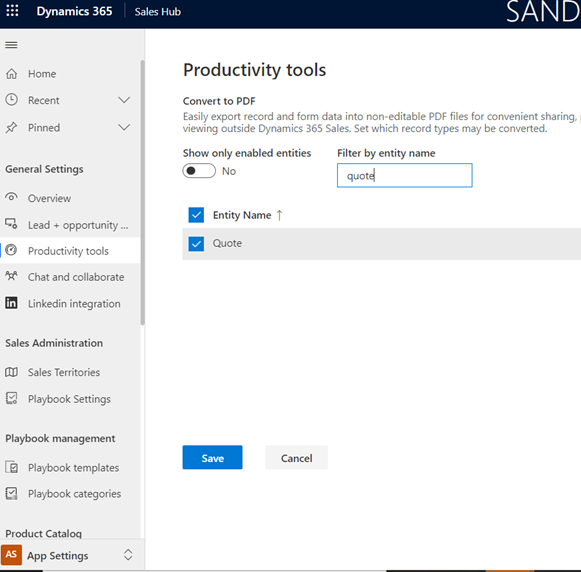
Task: Click the No label beside the toggle
Action: coord(229,171)
